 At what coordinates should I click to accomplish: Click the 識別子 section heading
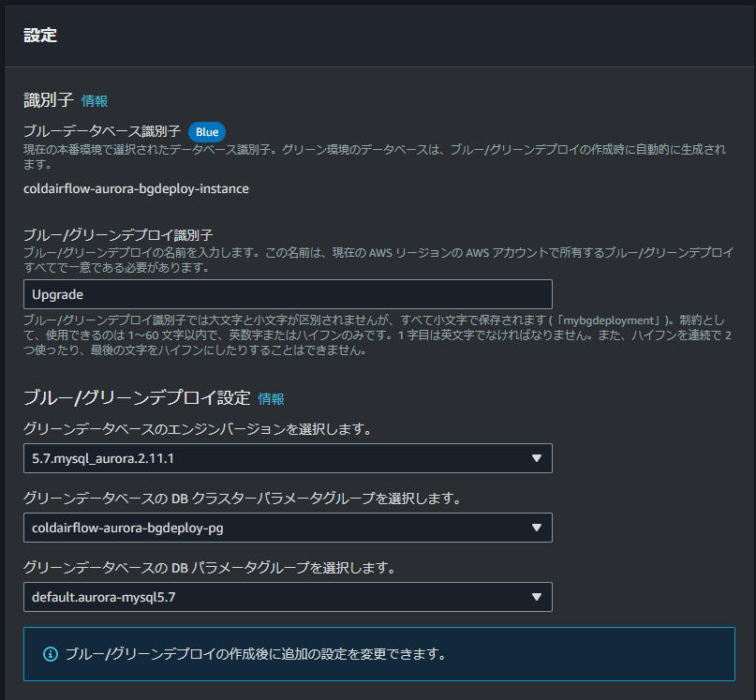click(x=47, y=100)
